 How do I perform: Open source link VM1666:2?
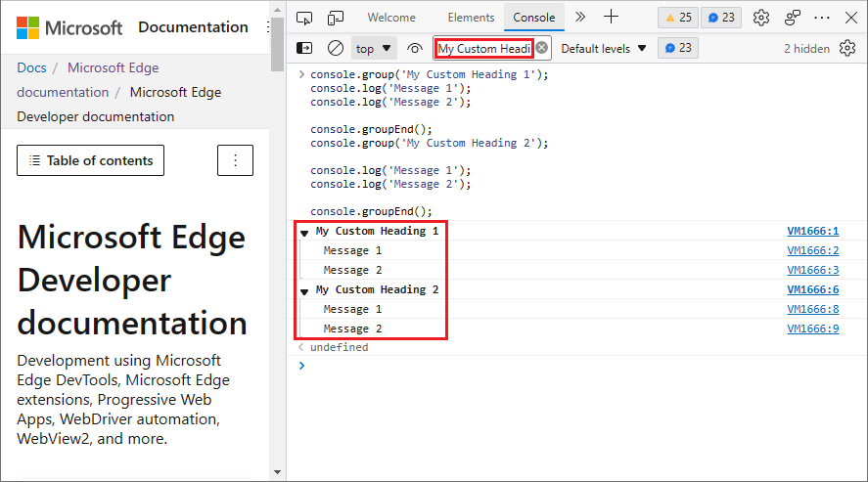click(x=812, y=250)
